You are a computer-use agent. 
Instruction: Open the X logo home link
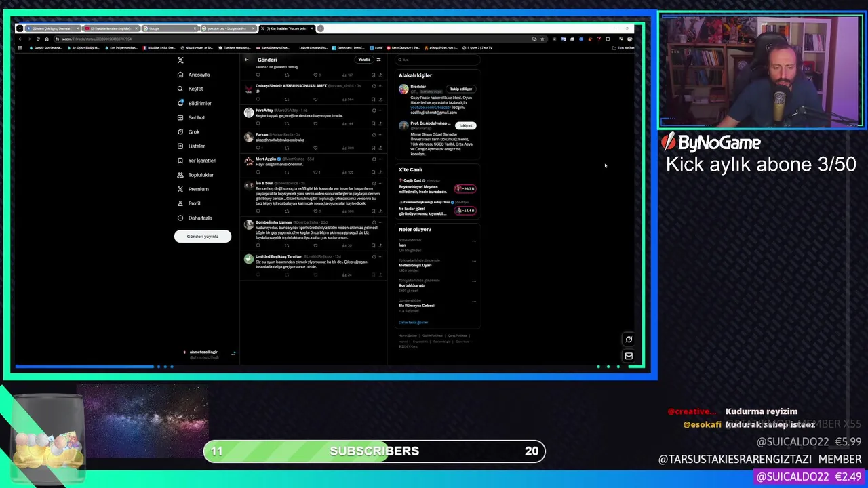click(x=180, y=60)
